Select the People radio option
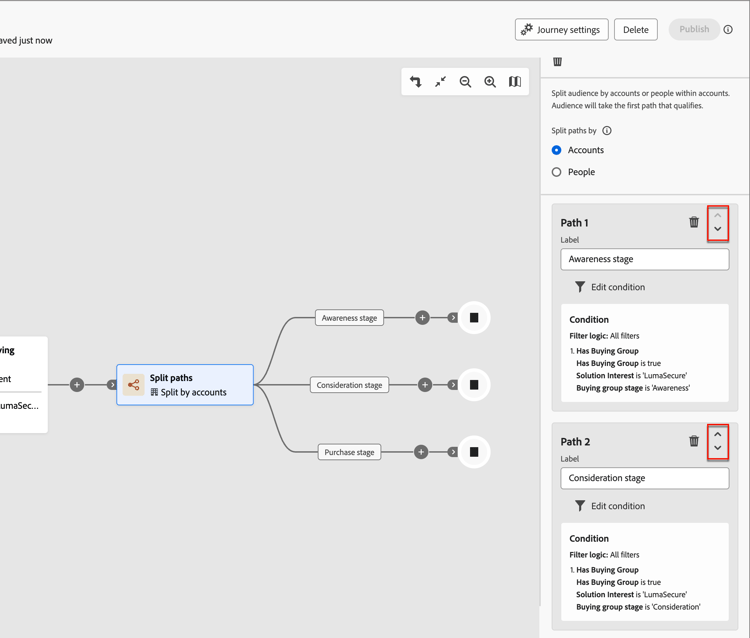Image resolution: width=750 pixels, height=638 pixels. [x=557, y=172]
